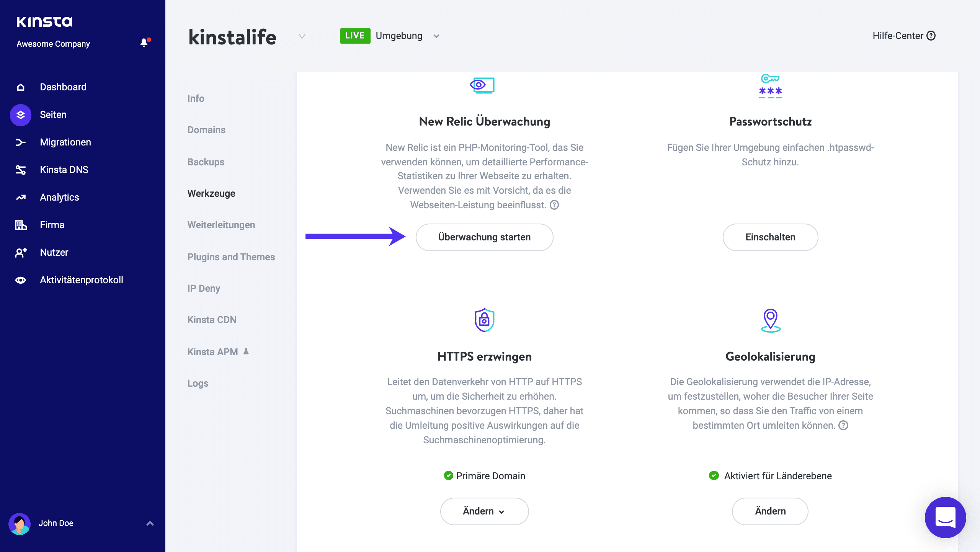Click the Überwachung starten button
Viewport: 980px width, 552px height.
click(x=484, y=237)
